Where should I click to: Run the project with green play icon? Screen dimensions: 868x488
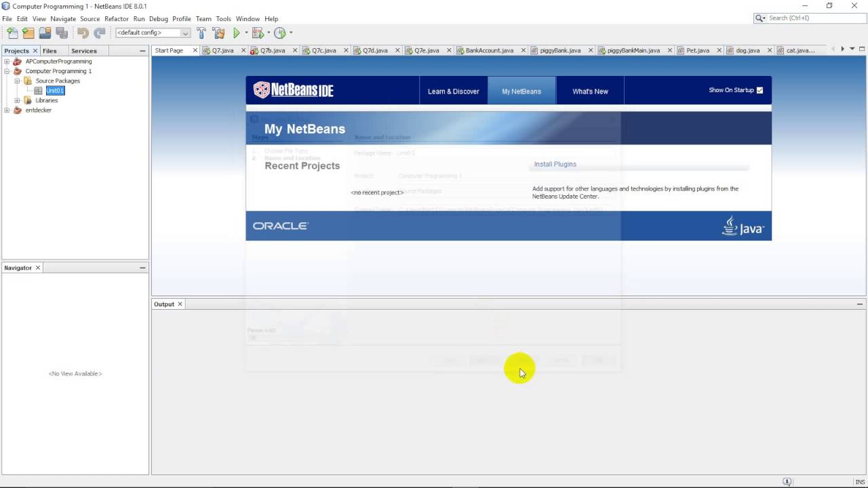(x=237, y=33)
